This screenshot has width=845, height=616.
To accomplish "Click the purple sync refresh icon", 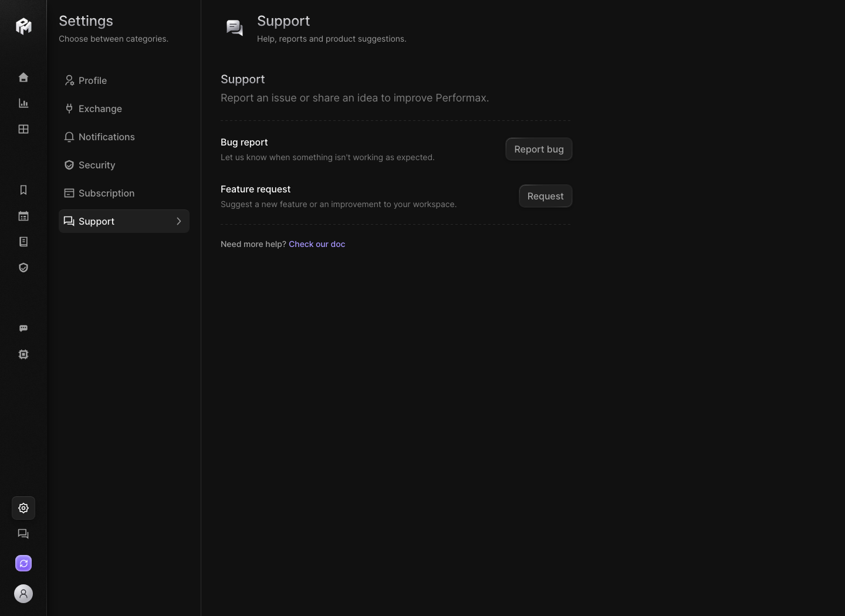I will click(23, 563).
